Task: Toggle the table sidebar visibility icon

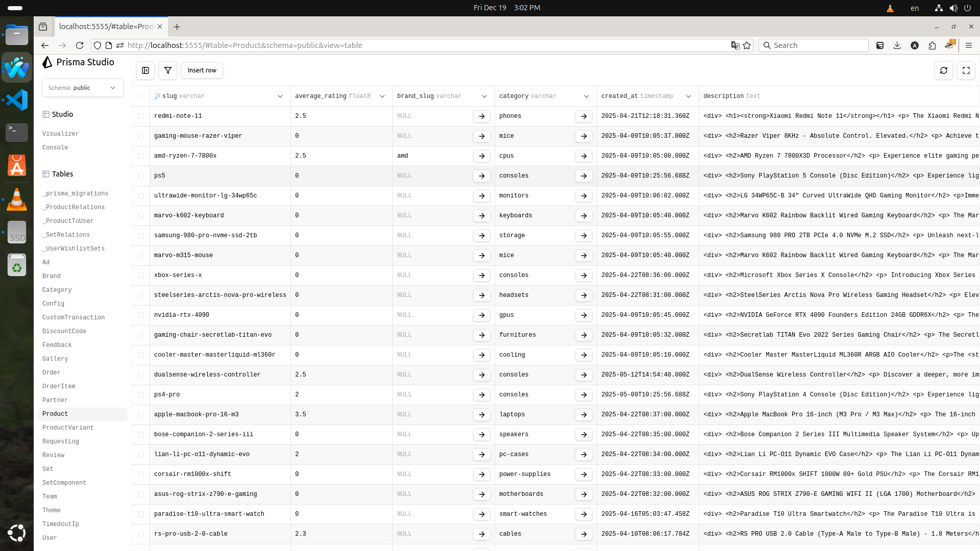Action: click(x=145, y=70)
